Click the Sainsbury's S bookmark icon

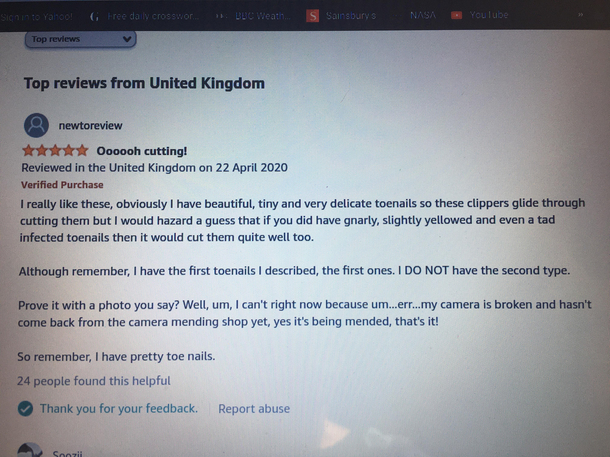[312, 16]
